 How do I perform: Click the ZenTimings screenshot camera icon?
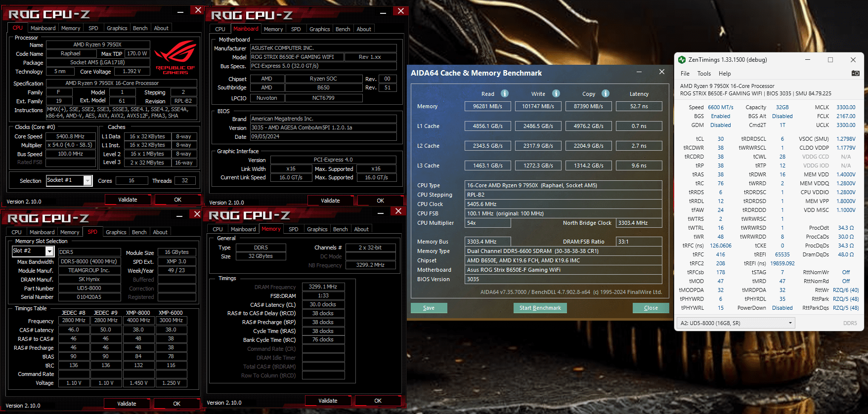pyautogui.click(x=855, y=73)
